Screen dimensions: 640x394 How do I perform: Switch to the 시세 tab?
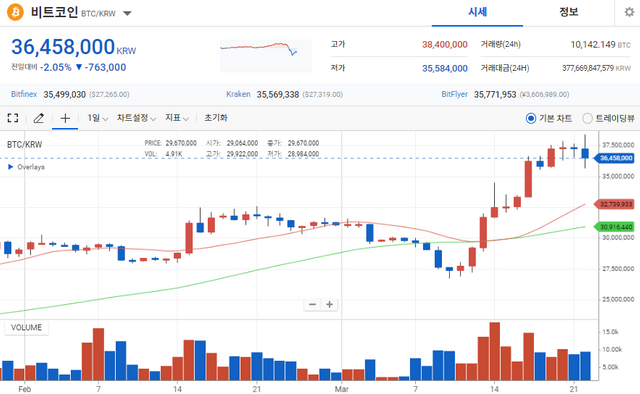(477, 12)
